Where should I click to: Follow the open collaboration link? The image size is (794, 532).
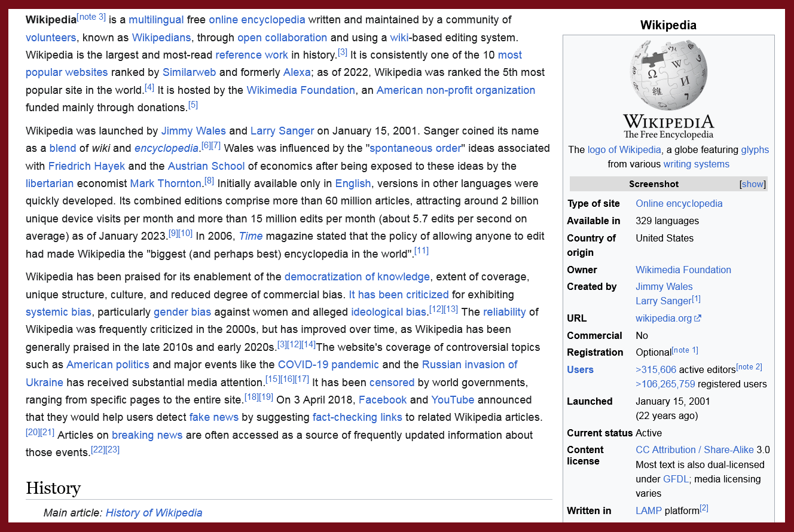pyautogui.click(x=282, y=38)
